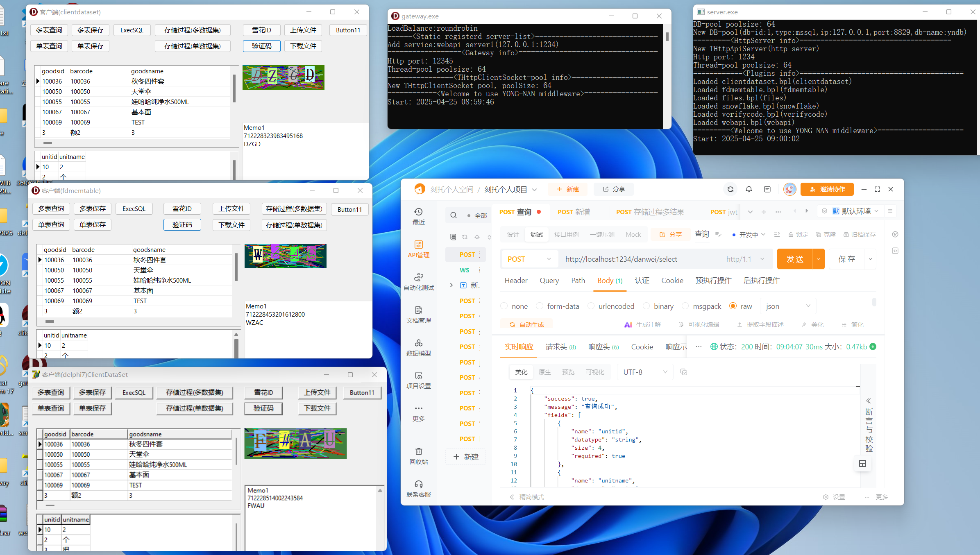Viewport: 980px width, 555px height.
Task: Select the none body type radio
Action: (504, 306)
